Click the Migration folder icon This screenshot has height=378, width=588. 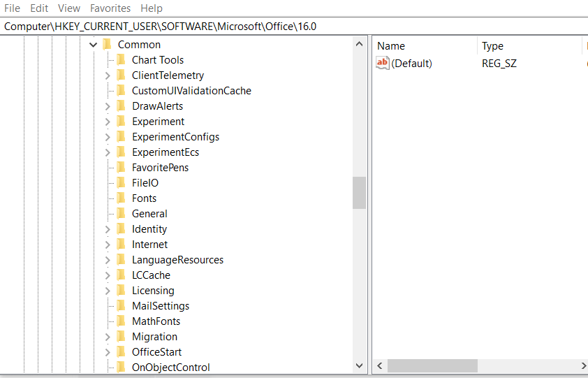[121, 337]
